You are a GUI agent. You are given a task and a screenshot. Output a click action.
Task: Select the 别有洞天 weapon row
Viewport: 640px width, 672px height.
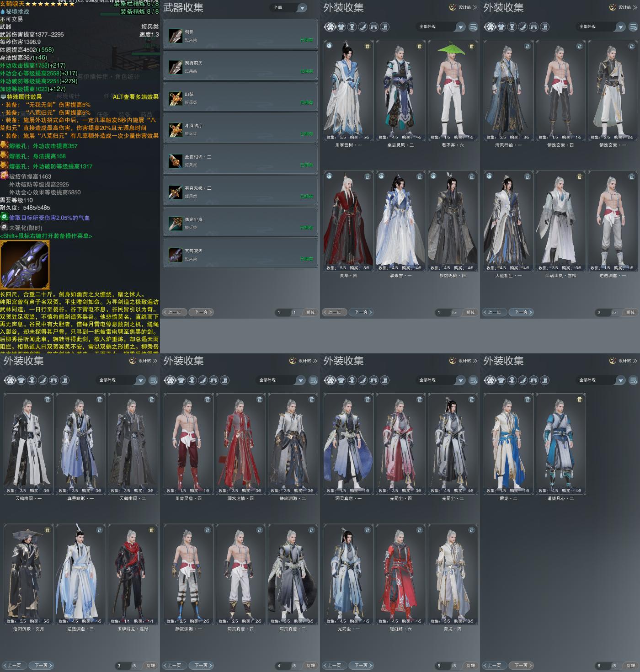click(240, 66)
